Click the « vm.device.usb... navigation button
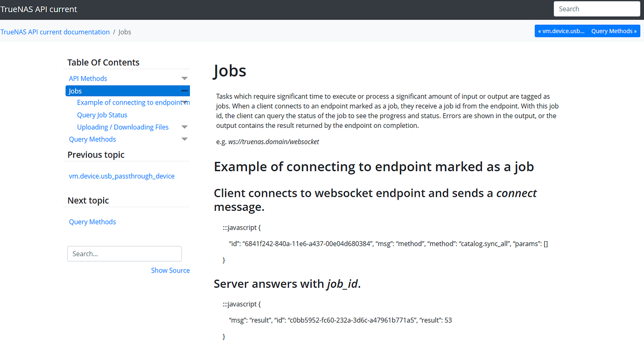644x348 pixels. click(561, 31)
